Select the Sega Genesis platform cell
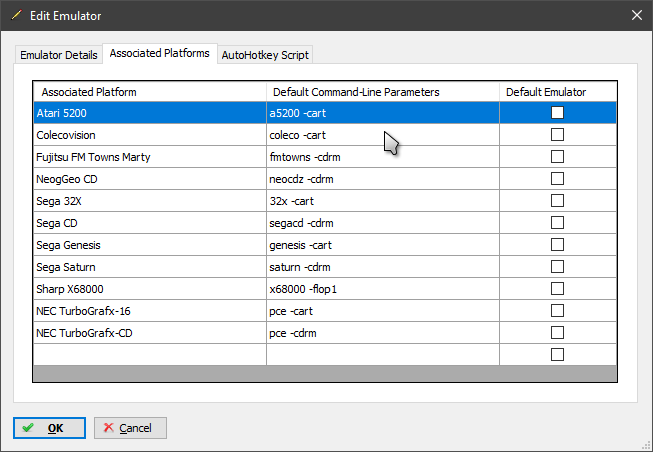 coord(150,245)
